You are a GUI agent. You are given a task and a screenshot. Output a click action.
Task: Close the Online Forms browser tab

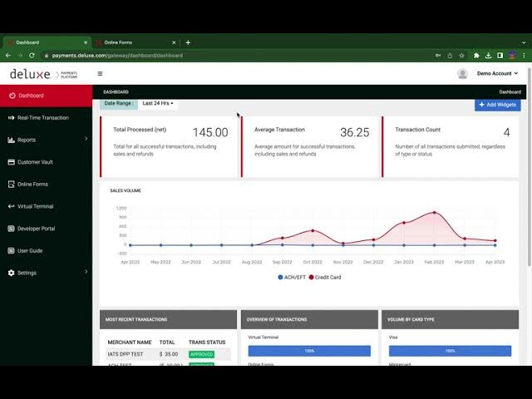click(x=174, y=42)
